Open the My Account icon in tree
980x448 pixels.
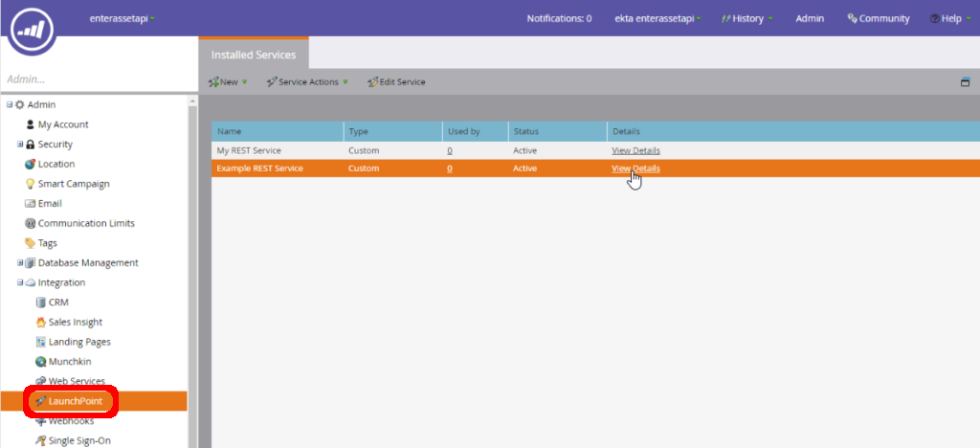(30, 124)
